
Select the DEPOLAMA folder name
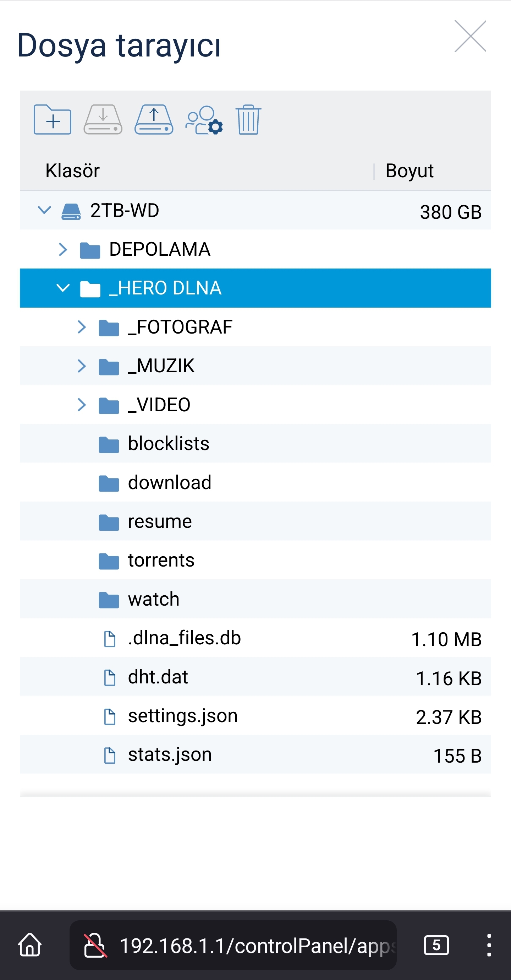coord(160,249)
